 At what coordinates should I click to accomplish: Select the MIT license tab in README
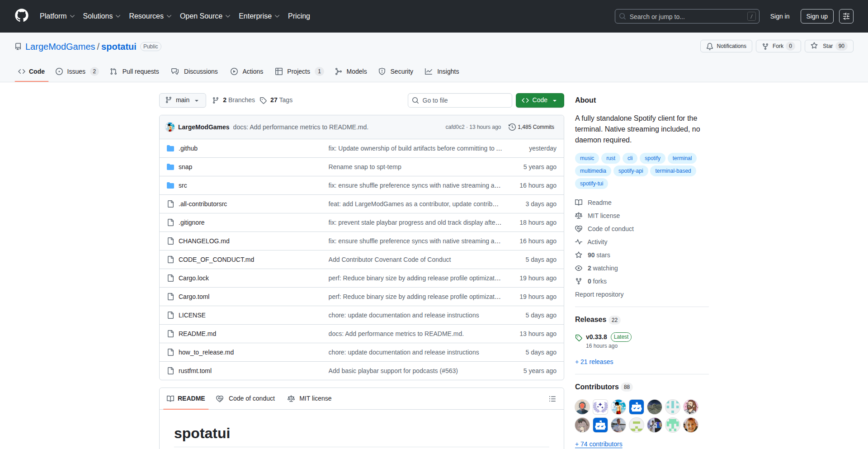[x=310, y=398]
